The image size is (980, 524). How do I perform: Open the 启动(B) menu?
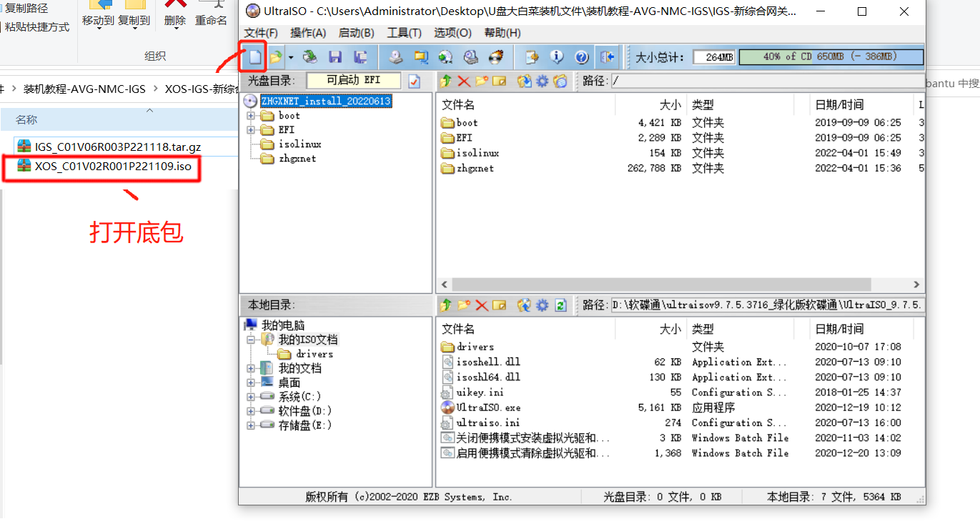(356, 33)
